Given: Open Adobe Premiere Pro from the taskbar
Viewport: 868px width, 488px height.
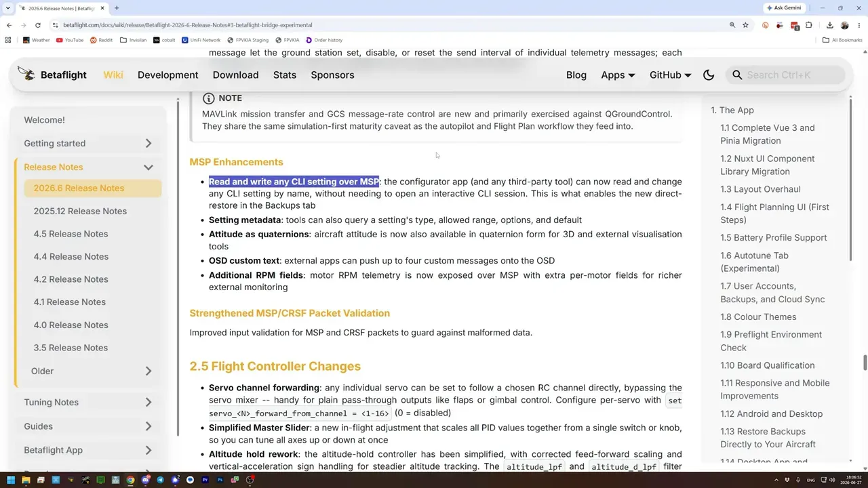Looking at the screenshot, I should click(x=205, y=480).
